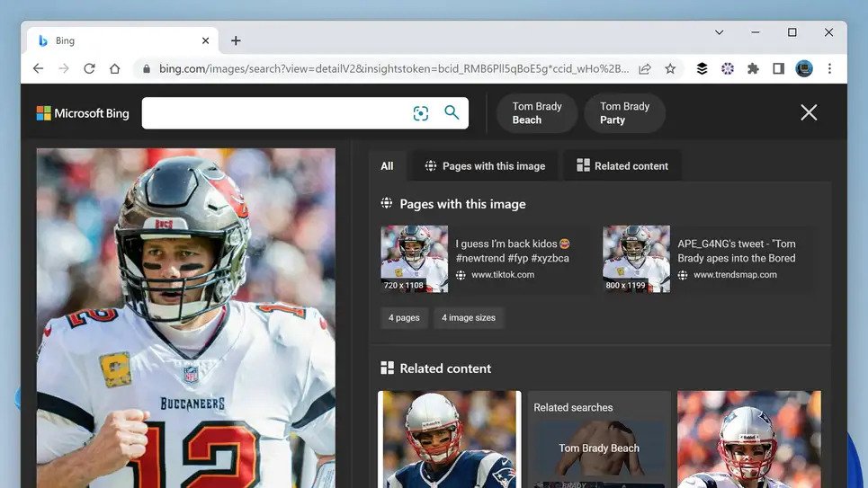Open main Buccaneers player image
The width and height of the screenshot is (868, 488).
[x=186, y=318]
